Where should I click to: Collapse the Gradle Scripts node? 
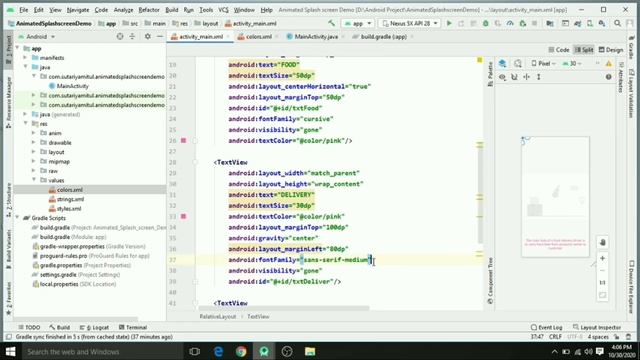tap(17, 218)
